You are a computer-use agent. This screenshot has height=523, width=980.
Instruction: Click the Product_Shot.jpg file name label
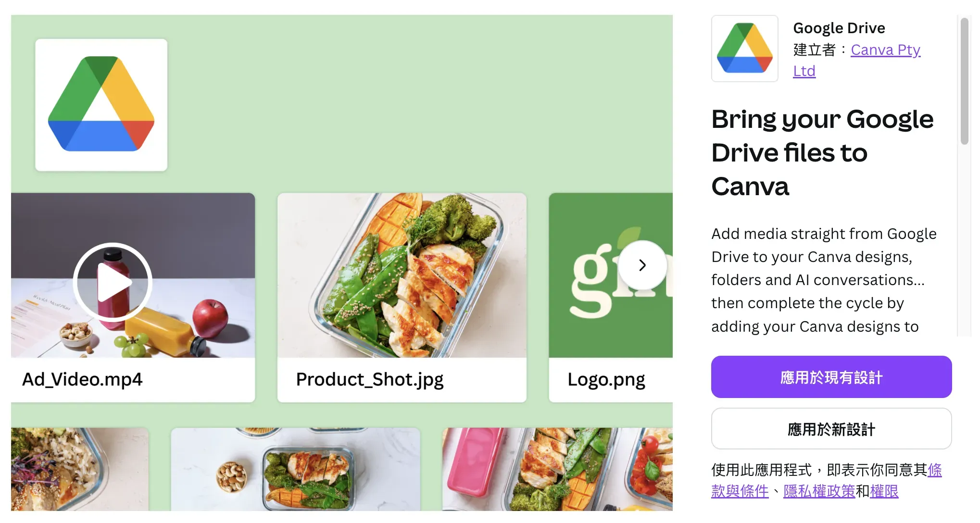[370, 379]
